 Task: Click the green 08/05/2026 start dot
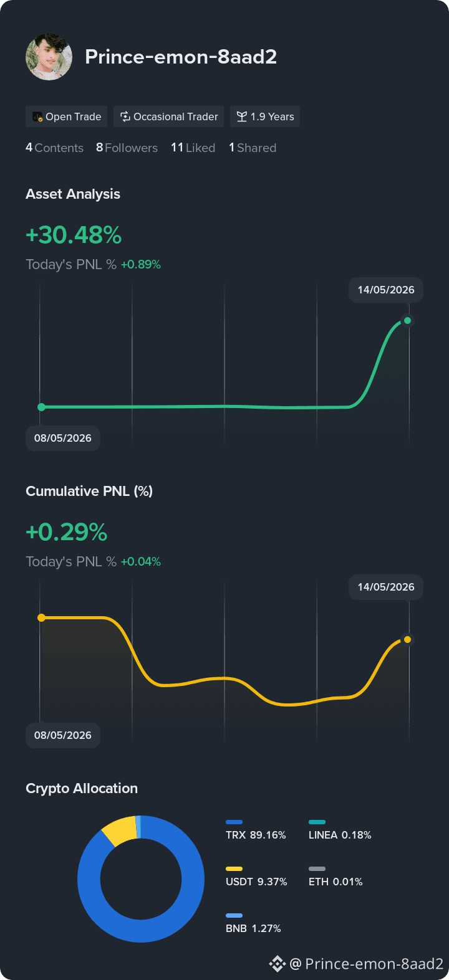[x=42, y=407]
